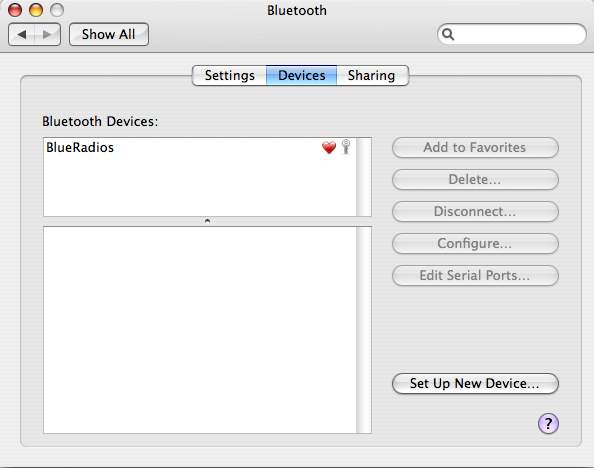Click Set Up New Device button
Viewport: 594px width, 468px height.
point(475,383)
